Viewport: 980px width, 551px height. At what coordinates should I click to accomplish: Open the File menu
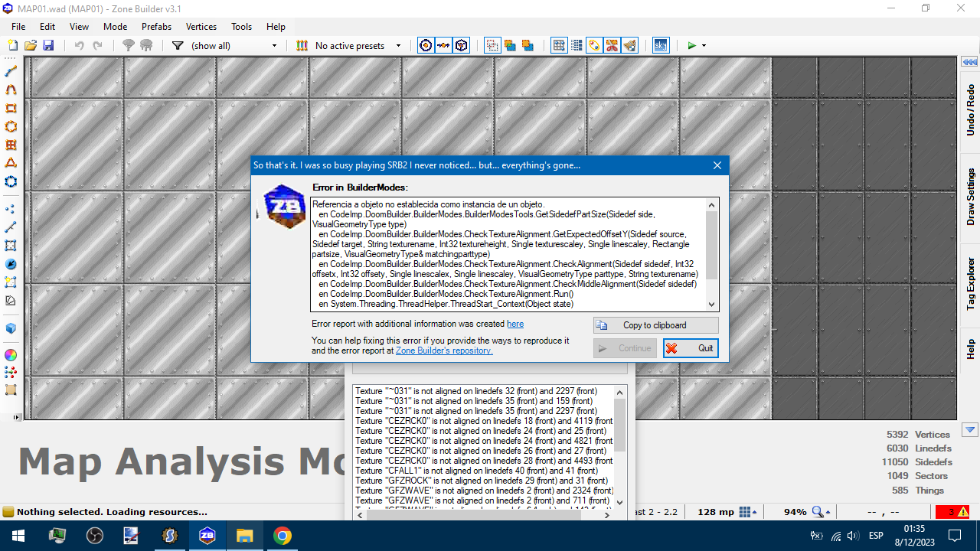(x=19, y=26)
